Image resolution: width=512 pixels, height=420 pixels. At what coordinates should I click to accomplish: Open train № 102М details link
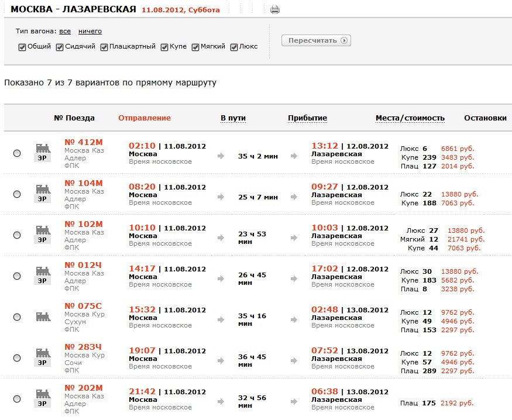pyautogui.click(x=83, y=224)
